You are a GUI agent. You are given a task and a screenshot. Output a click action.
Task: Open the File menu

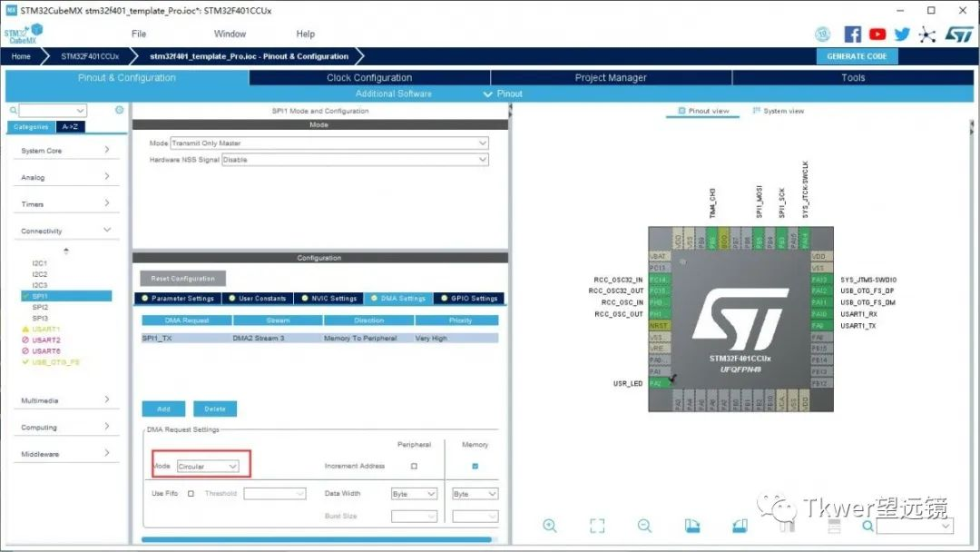pyautogui.click(x=139, y=34)
